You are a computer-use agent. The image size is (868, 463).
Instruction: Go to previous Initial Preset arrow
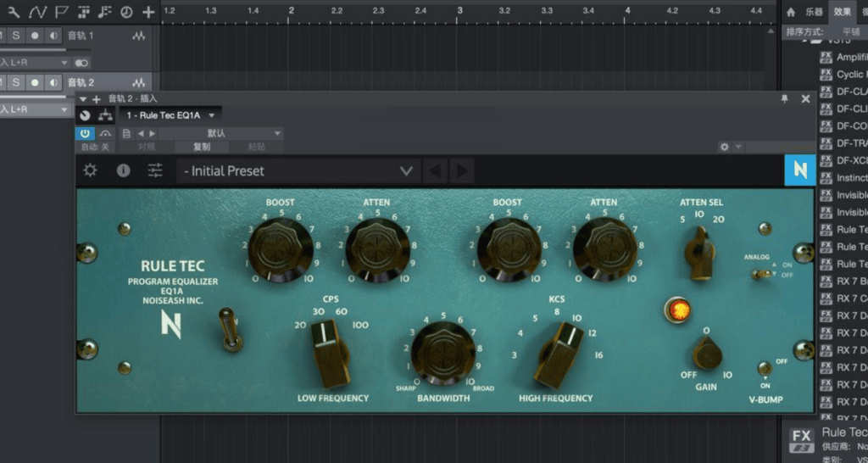(x=435, y=171)
